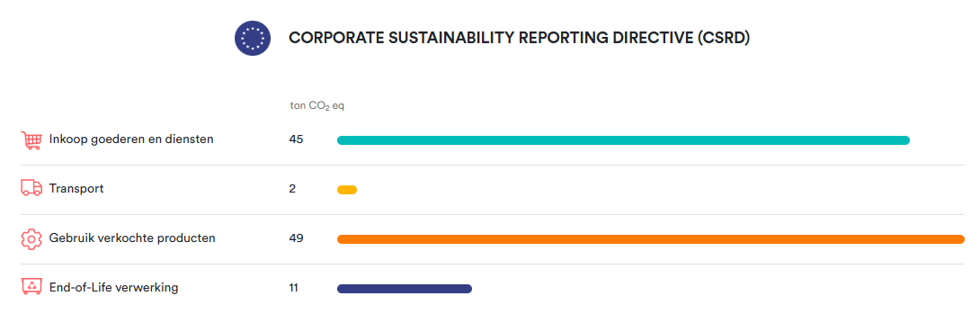980x332 pixels.
Task: Click the orange Gebruik verkochte producten bar
Action: tap(651, 238)
